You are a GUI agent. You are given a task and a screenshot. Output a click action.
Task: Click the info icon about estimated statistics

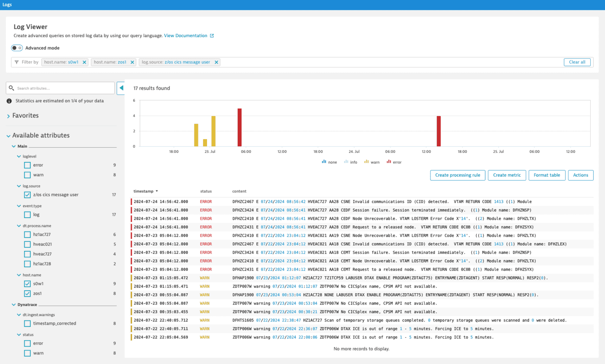(10, 101)
